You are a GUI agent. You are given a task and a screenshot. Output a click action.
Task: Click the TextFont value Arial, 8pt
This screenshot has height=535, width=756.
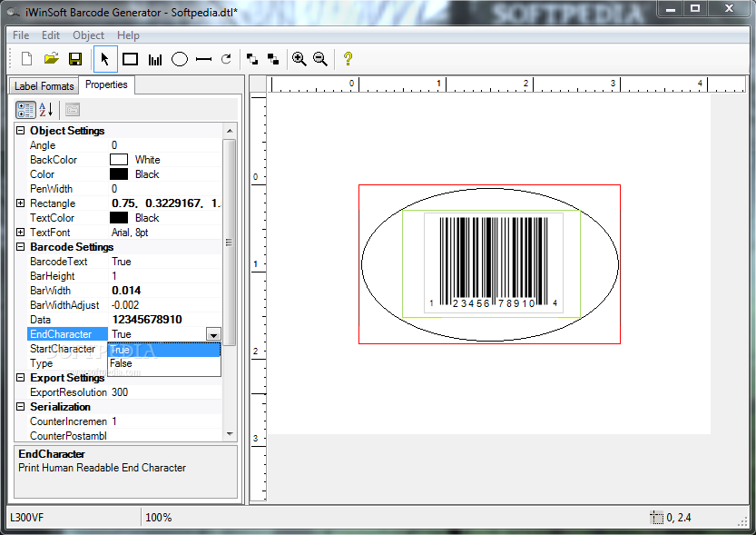point(130,232)
